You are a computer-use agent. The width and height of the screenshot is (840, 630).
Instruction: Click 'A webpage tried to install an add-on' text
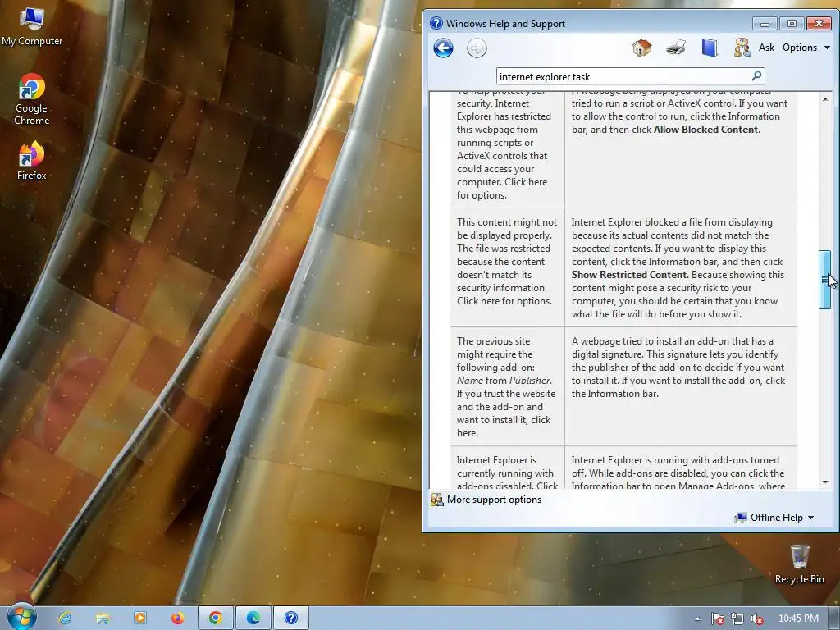click(678, 367)
